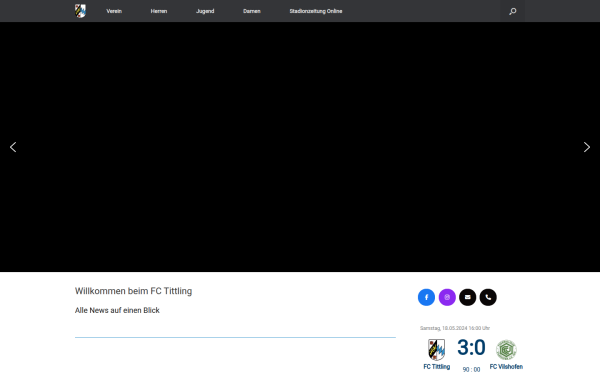Open the search magnifier icon
The width and height of the screenshot is (600, 375).
[513, 11]
